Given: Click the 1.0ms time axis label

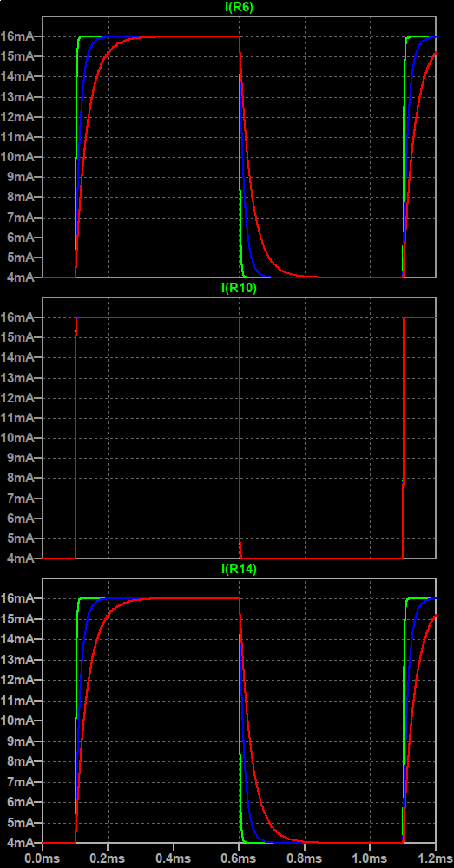Looking at the screenshot, I should click(371, 857).
